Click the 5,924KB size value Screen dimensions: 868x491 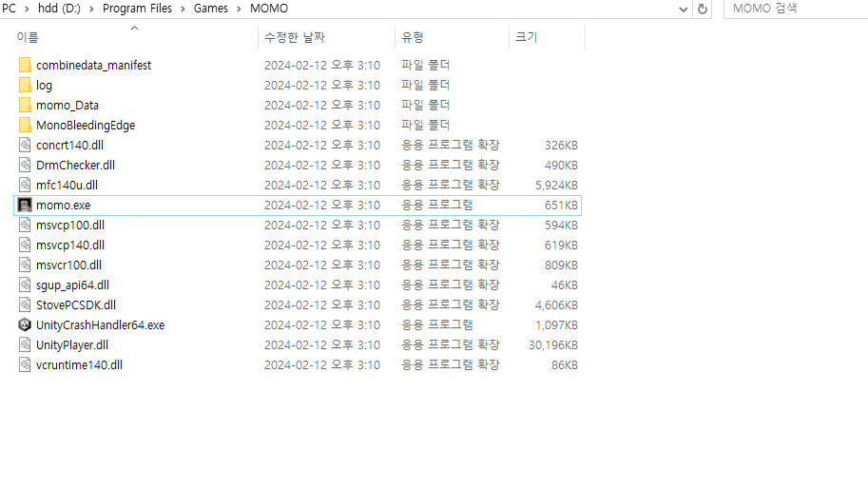[x=556, y=186]
